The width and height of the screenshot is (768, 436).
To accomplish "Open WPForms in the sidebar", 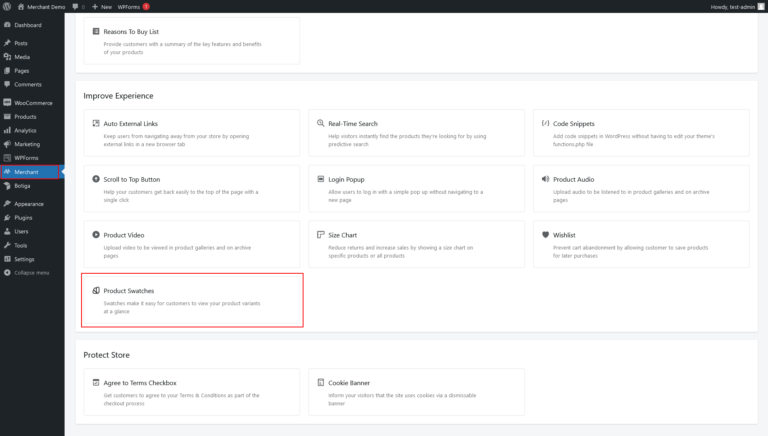I will click(32, 158).
